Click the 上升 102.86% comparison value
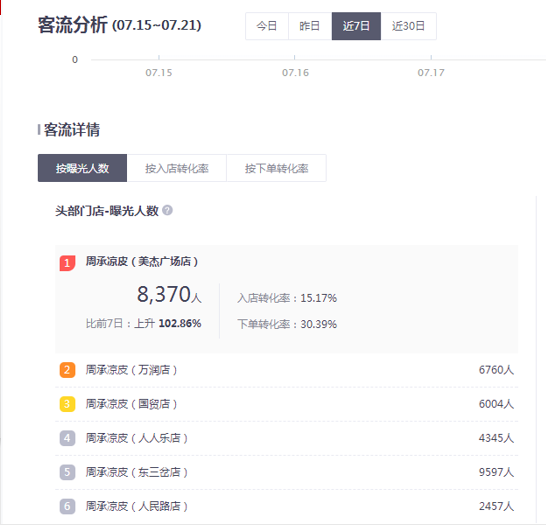The image size is (546, 525). pos(168,323)
